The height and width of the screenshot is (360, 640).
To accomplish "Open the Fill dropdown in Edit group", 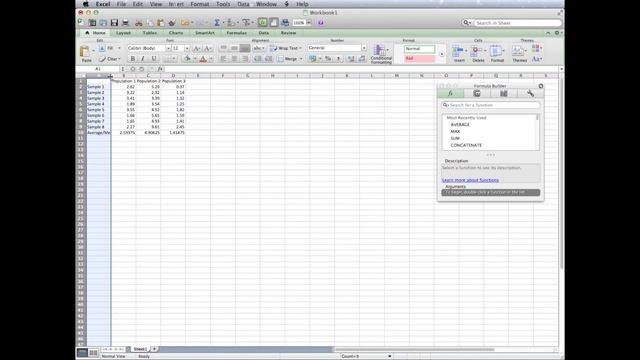I will (119, 48).
